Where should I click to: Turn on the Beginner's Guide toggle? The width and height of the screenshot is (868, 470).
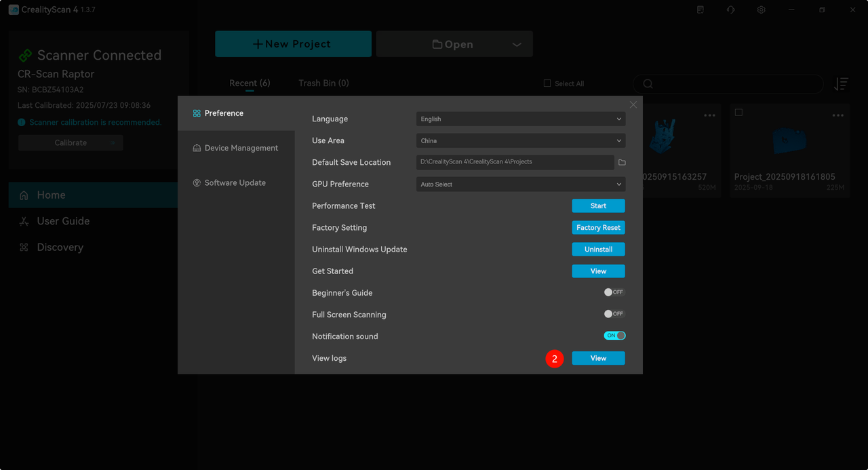pos(614,292)
